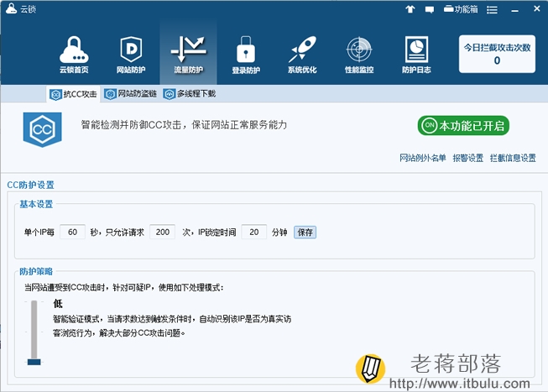
Task: Click the 云锁 logo in title bar
Action: pos(11,8)
